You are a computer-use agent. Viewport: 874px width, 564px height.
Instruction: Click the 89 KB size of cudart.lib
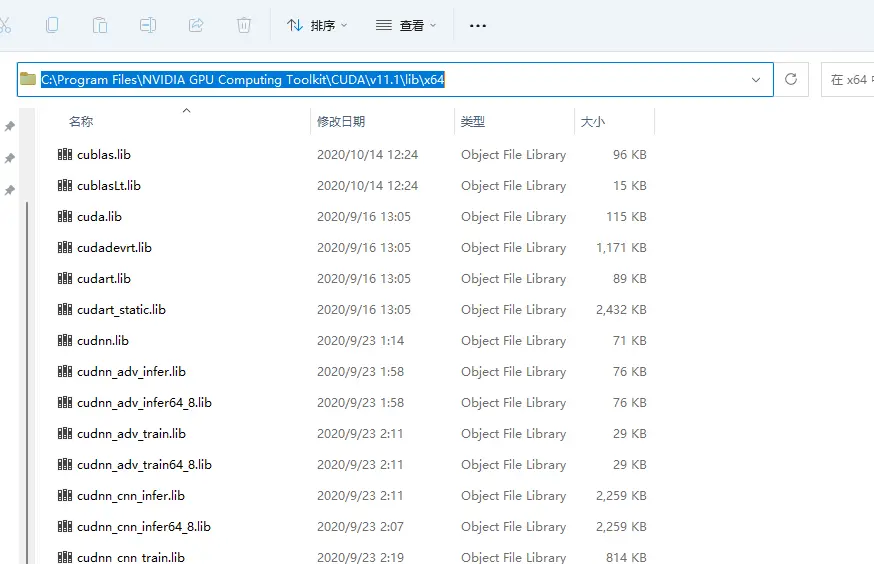630,279
